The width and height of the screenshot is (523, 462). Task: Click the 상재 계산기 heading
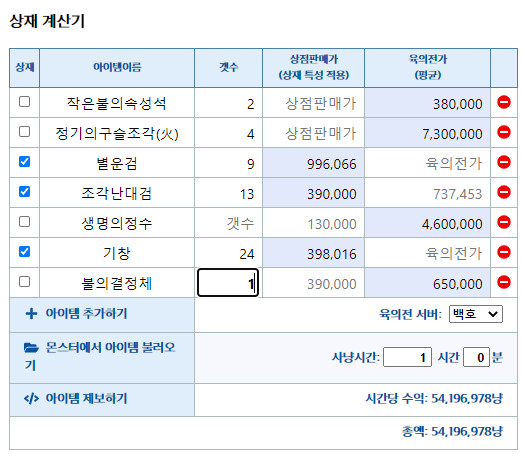coord(47,21)
